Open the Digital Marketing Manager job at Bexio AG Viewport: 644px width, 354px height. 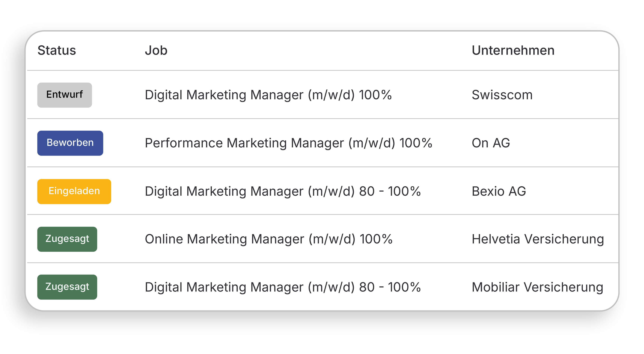(283, 191)
